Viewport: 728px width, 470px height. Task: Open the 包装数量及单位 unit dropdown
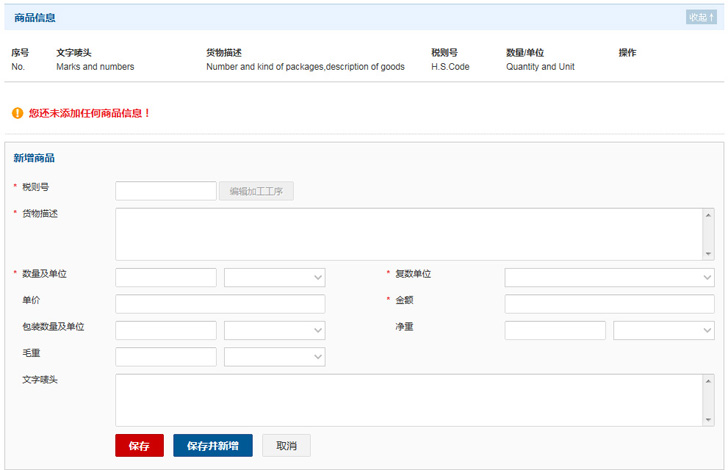(x=275, y=330)
